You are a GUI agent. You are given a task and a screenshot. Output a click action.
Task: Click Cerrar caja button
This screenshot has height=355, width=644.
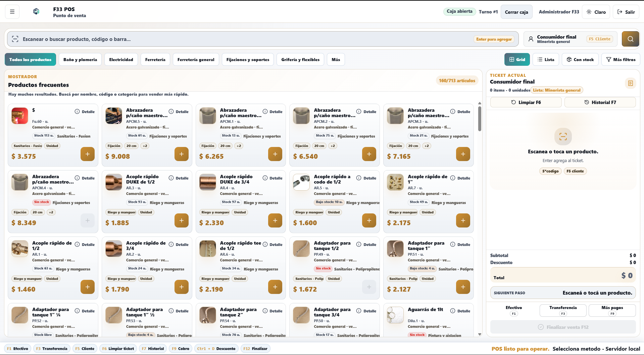tap(516, 12)
